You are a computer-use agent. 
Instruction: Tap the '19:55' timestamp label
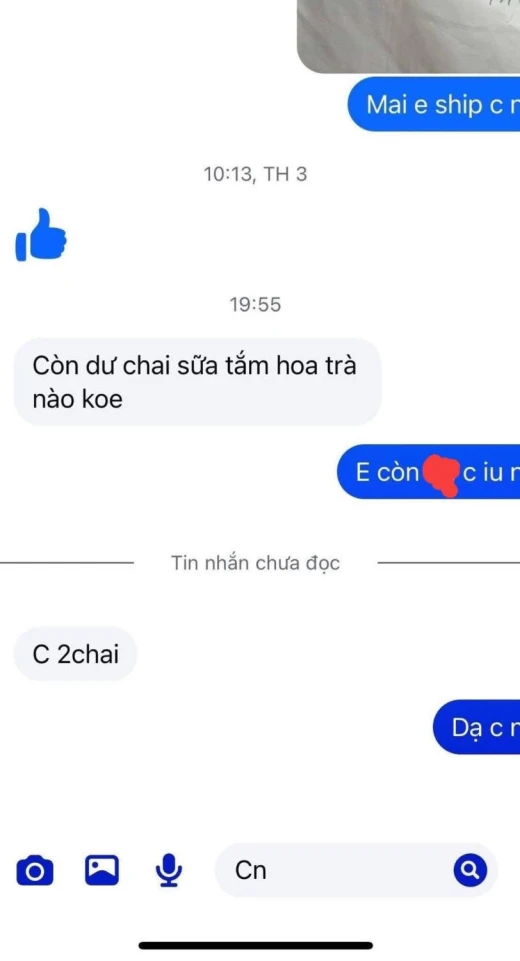pyautogui.click(x=255, y=304)
